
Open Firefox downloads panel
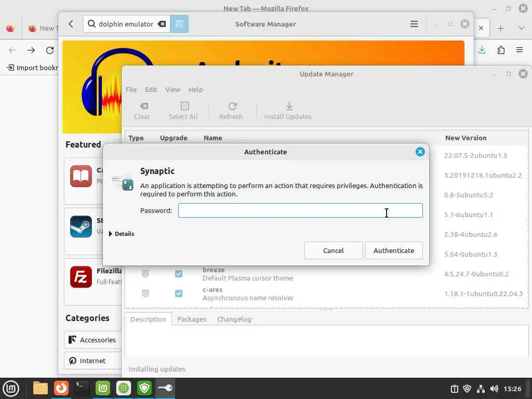[x=482, y=50]
